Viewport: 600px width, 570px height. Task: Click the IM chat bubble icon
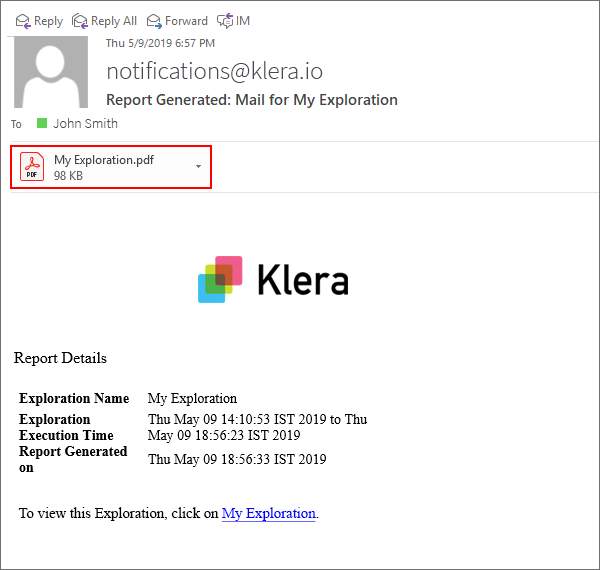[225, 21]
